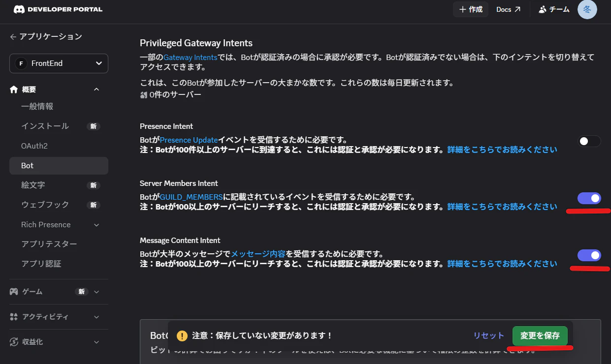Open 一般情報 page
The width and height of the screenshot is (611, 364).
tap(37, 106)
